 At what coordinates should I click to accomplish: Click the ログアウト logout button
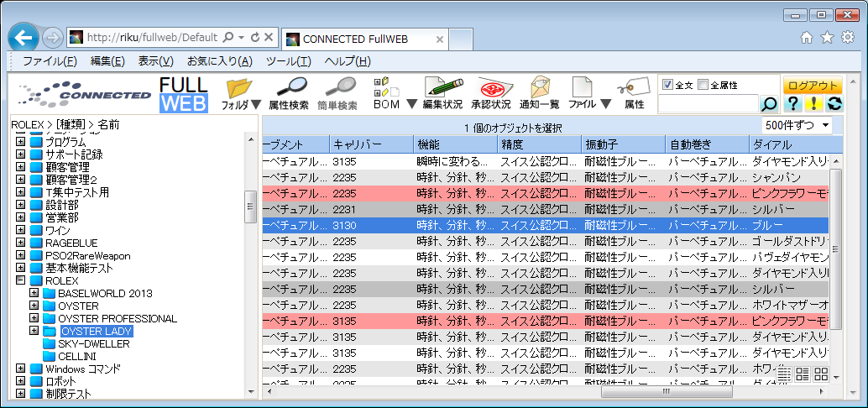coord(812,86)
